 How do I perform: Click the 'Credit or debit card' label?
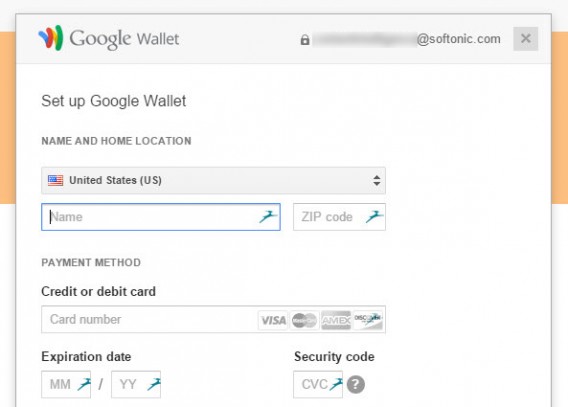pyautogui.click(x=99, y=291)
